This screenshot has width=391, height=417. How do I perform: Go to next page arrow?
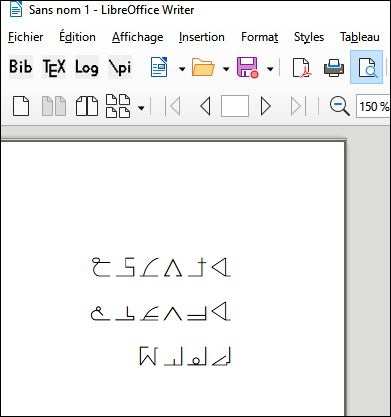(265, 106)
